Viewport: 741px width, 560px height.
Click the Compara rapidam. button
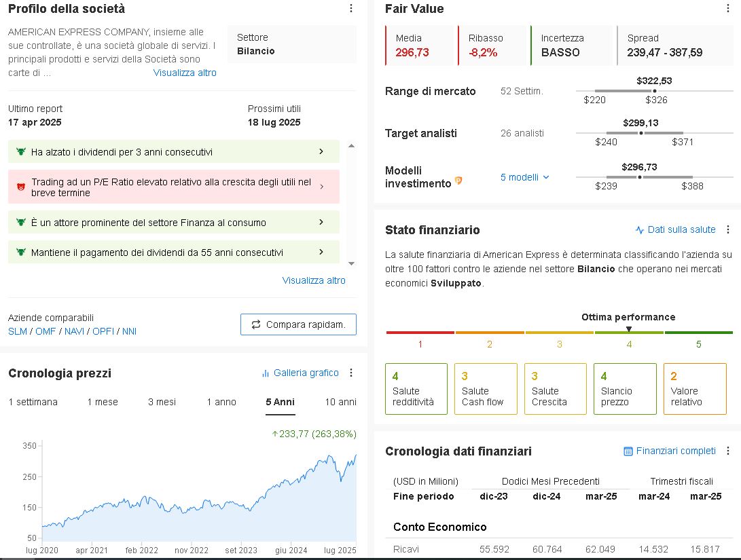[x=298, y=324]
